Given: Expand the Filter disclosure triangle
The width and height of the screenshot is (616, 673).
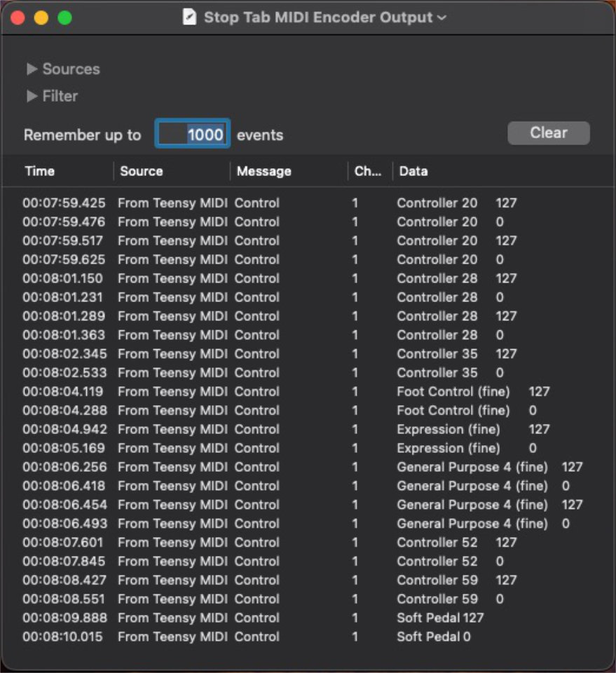Looking at the screenshot, I should (x=32, y=96).
